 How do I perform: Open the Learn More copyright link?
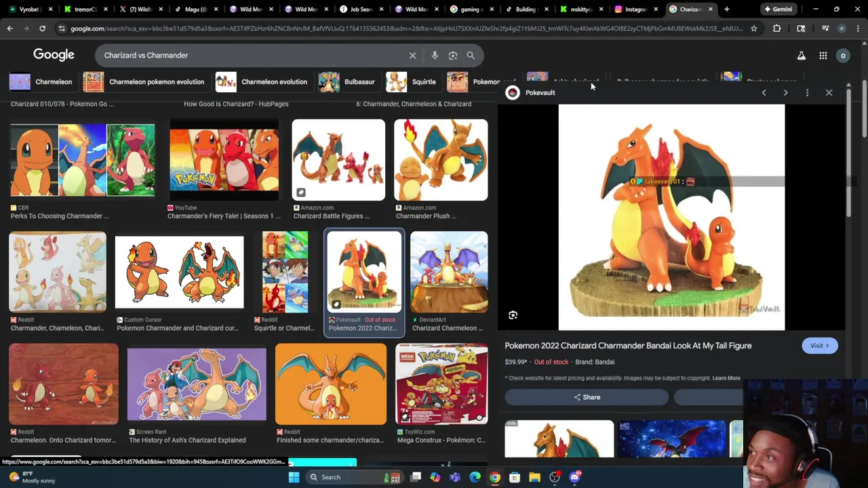pos(726,378)
